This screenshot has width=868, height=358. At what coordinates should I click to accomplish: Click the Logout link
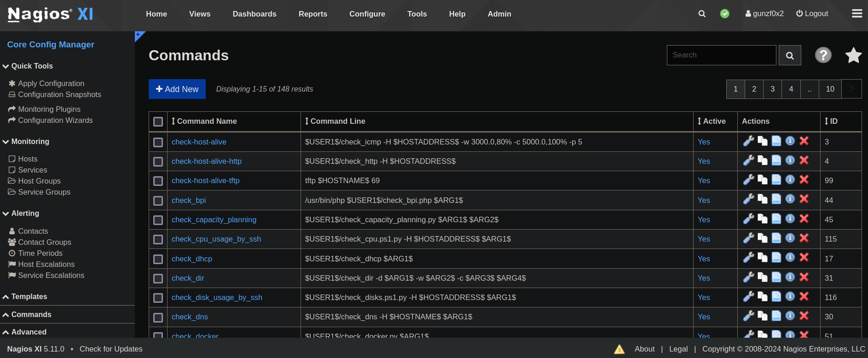tap(812, 14)
